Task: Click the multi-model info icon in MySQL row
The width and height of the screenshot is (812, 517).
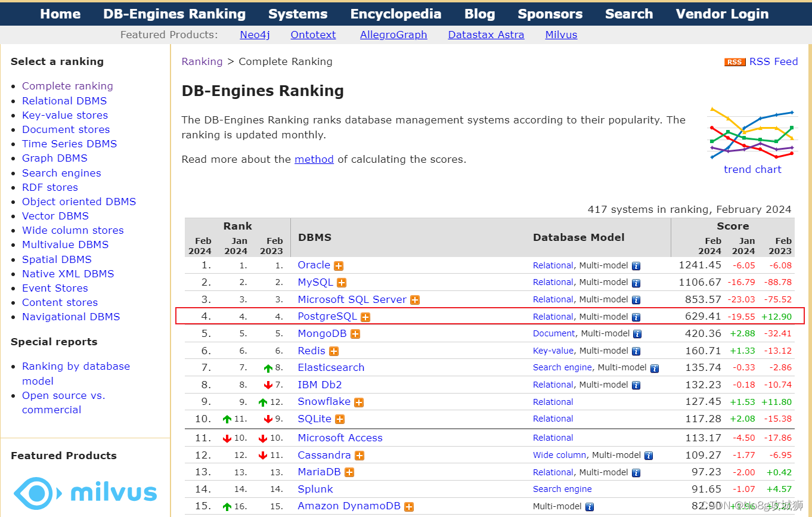Action: pyautogui.click(x=636, y=283)
